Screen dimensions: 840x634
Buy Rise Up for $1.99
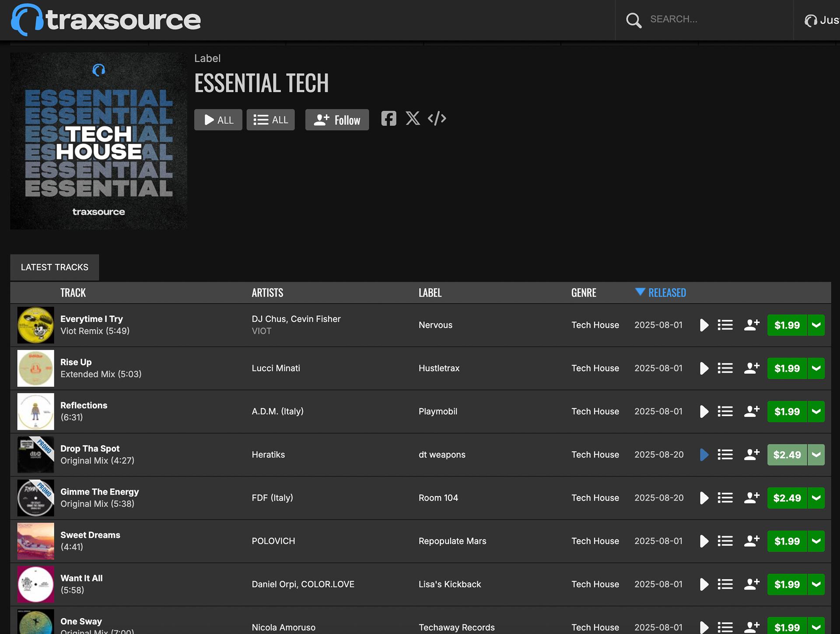tap(787, 369)
